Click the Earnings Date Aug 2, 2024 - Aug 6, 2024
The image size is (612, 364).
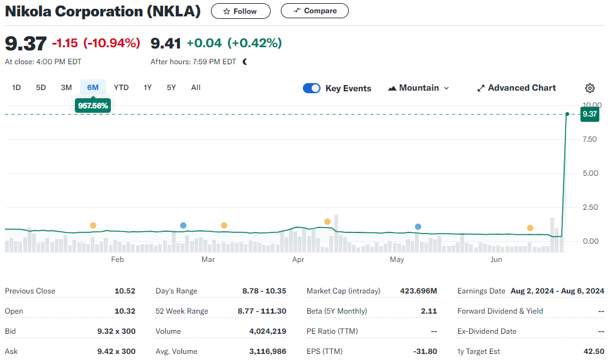(557, 291)
